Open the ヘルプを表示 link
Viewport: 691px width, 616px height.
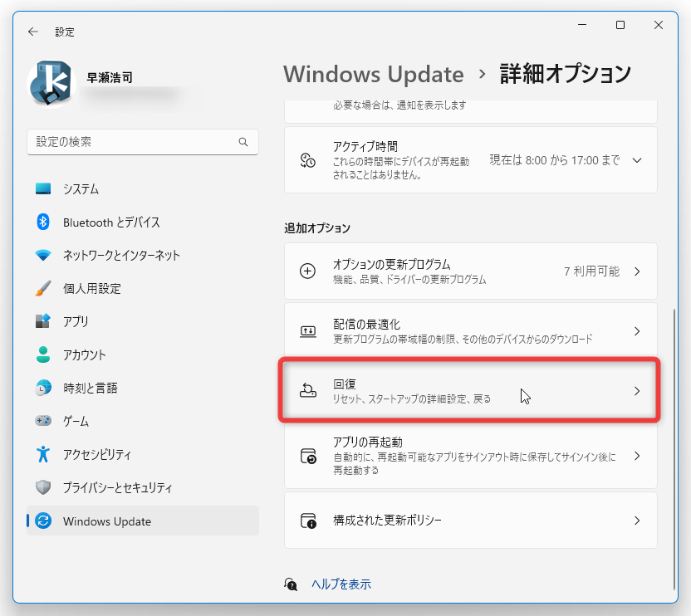(x=341, y=584)
